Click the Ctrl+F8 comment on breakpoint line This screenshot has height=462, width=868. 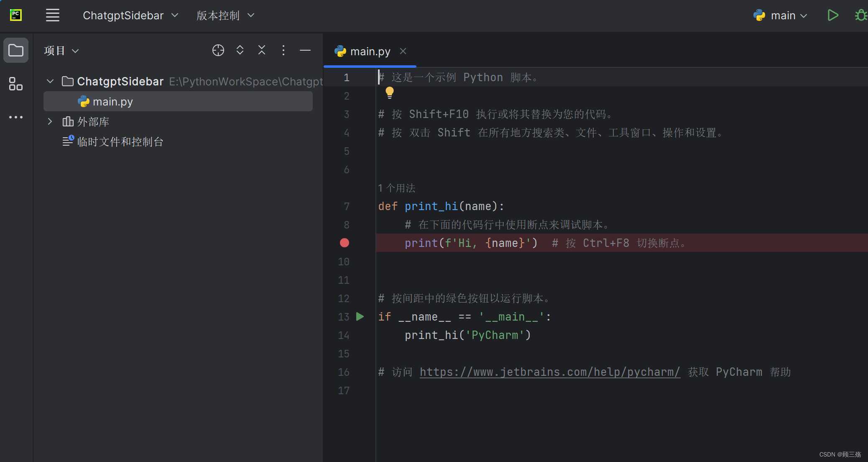pos(619,243)
